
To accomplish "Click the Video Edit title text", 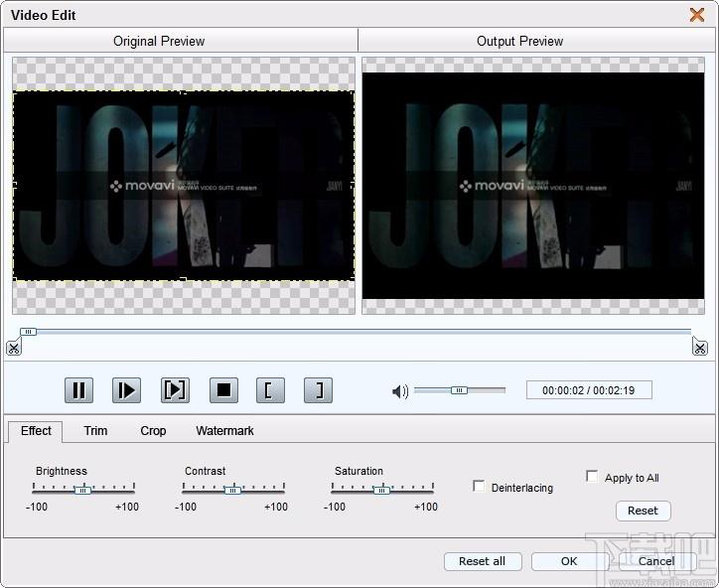I will [x=43, y=15].
